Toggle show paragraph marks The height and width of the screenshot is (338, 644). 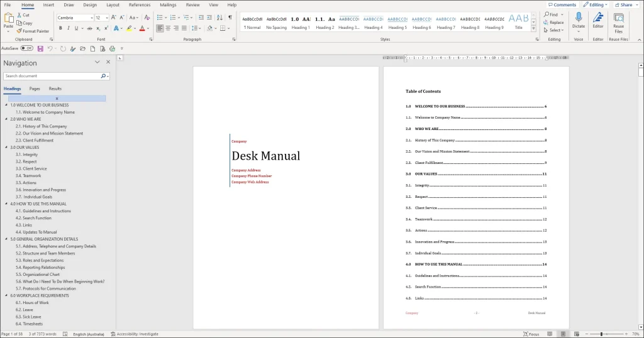(x=230, y=18)
